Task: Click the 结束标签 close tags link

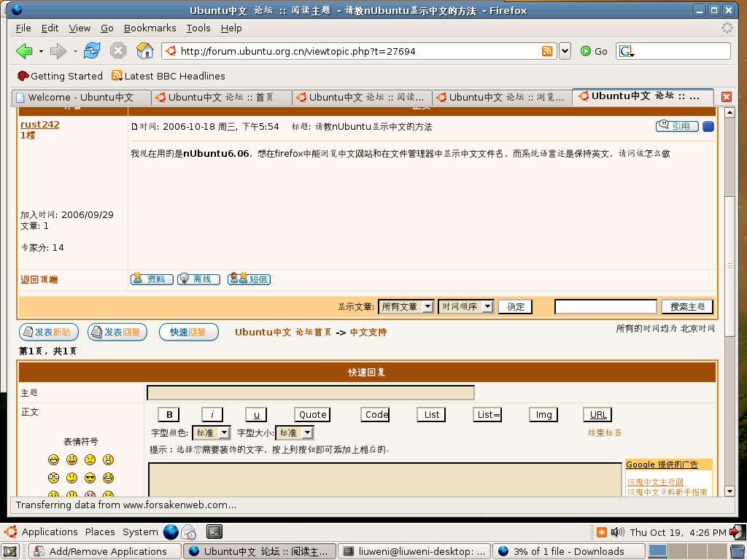Action: [605, 433]
